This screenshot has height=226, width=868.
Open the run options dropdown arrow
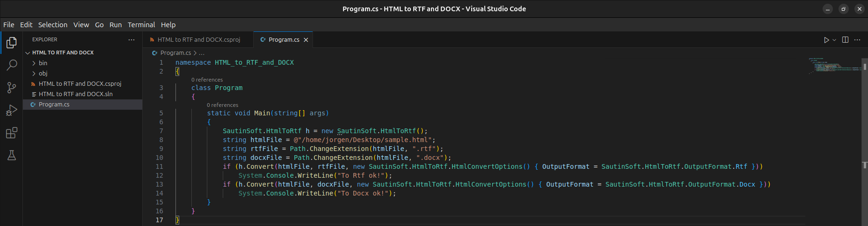(834, 40)
